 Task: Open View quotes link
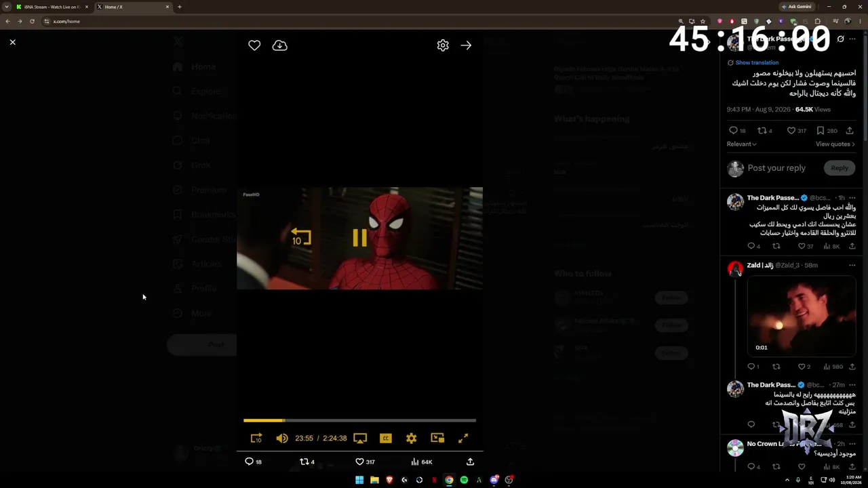click(835, 144)
